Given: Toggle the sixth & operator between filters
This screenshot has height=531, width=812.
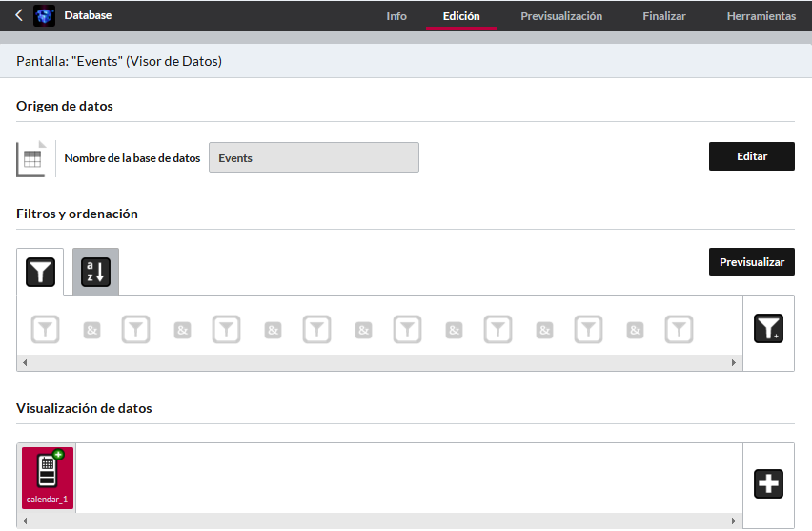Looking at the screenshot, I should pos(545,330).
